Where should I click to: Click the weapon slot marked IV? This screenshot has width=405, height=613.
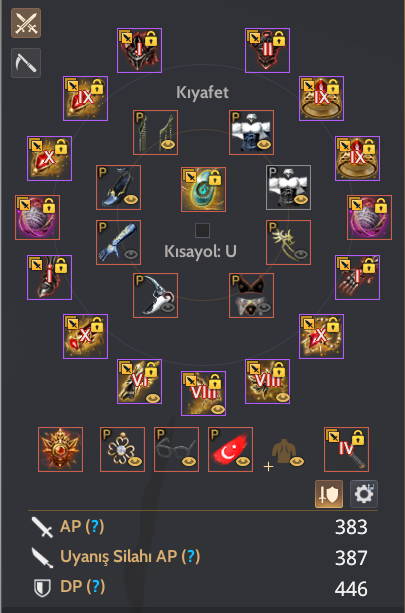point(346,450)
